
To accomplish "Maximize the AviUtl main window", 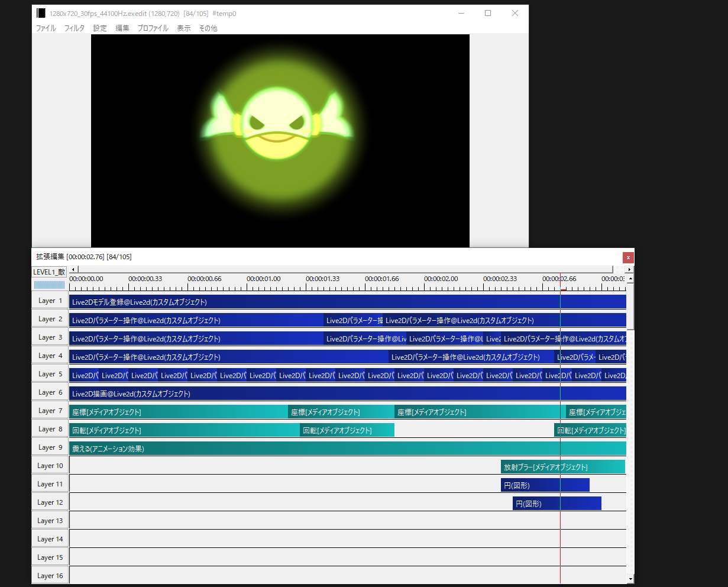I will click(488, 13).
